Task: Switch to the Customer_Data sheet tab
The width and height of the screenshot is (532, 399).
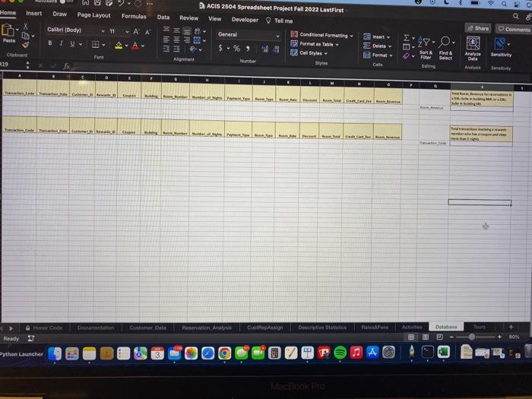Action: tap(147, 328)
